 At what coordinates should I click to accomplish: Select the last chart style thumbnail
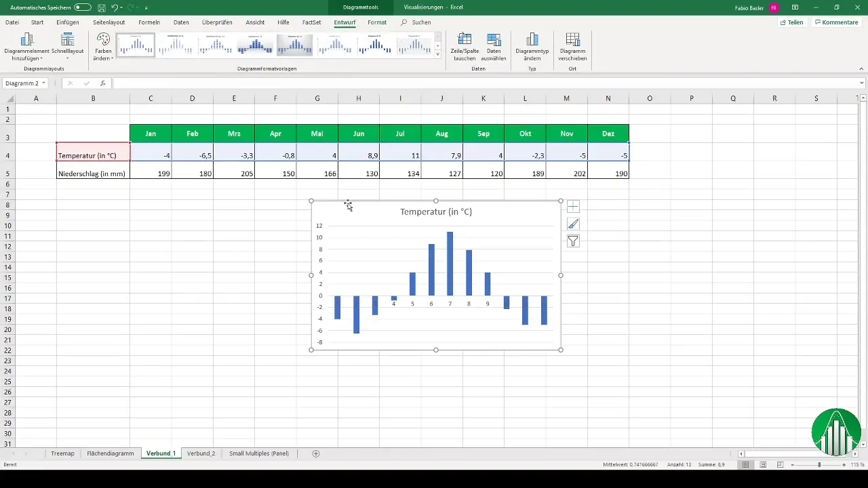click(x=414, y=45)
